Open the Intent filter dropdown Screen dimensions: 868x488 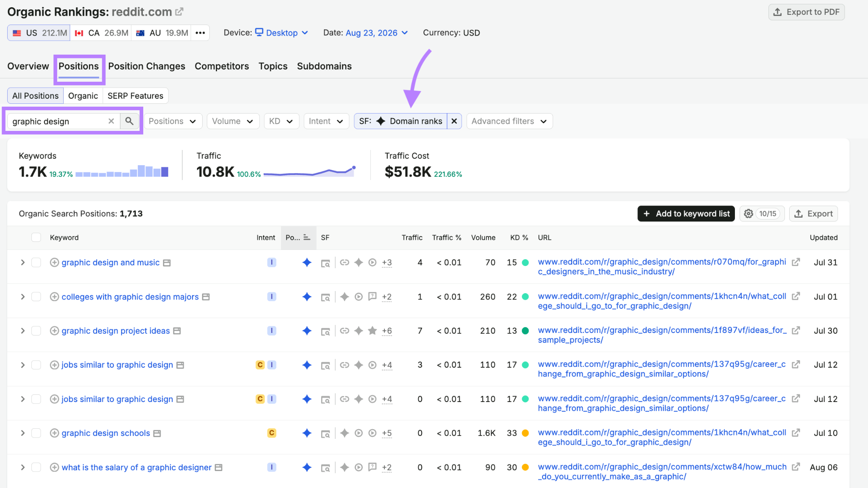(x=326, y=121)
